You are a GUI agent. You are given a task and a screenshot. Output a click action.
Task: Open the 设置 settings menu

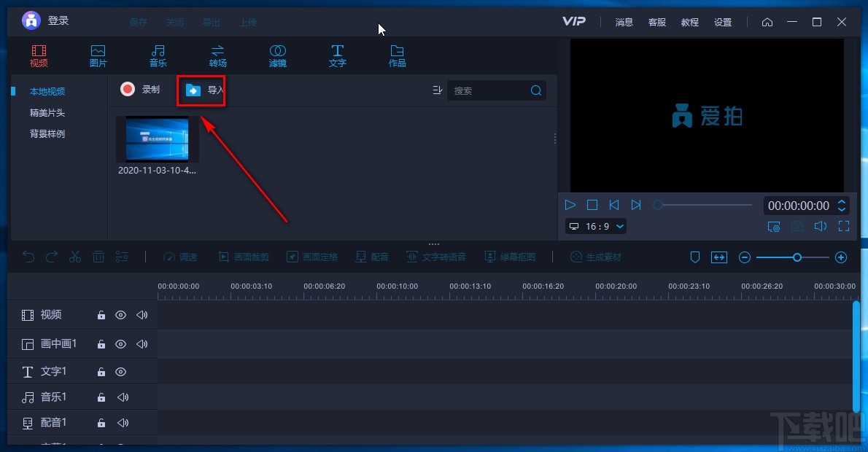[x=723, y=22]
